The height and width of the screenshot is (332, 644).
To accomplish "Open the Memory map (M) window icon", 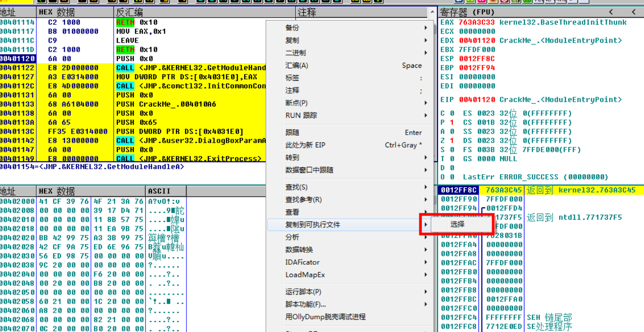I will pyautogui.click(x=223, y=2).
